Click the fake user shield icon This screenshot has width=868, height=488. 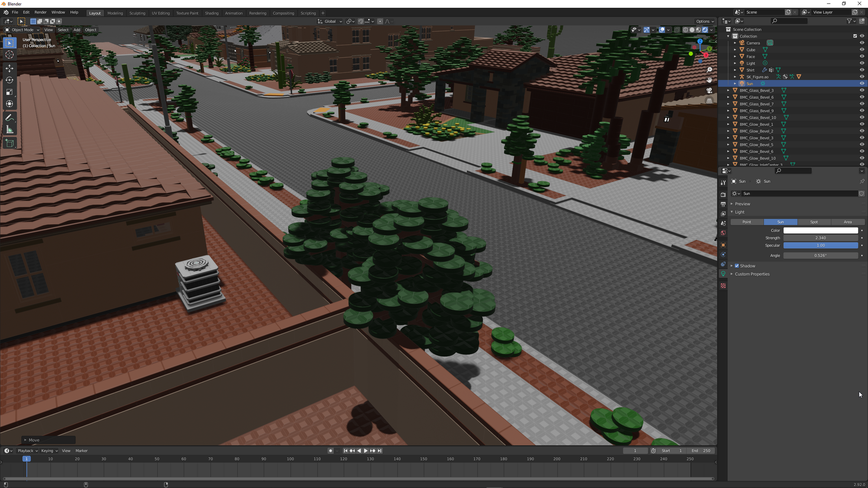(861, 193)
